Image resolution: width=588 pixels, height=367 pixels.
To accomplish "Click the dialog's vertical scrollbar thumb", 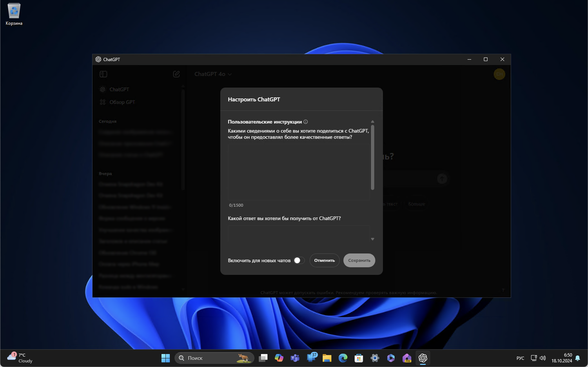I will pyautogui.click(x=372, y=157).
